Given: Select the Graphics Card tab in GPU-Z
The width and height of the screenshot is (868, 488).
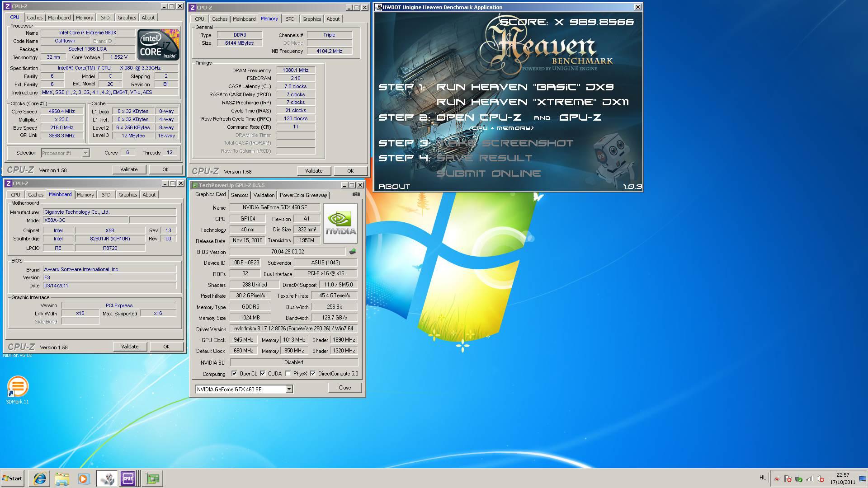Looking at the screenshot, I should click(210, 194).
